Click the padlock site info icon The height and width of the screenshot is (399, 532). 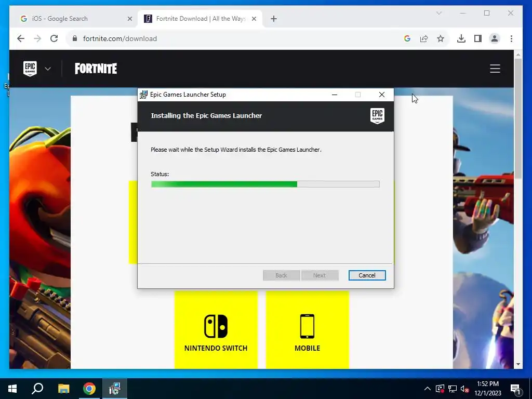tap(75, 38)
